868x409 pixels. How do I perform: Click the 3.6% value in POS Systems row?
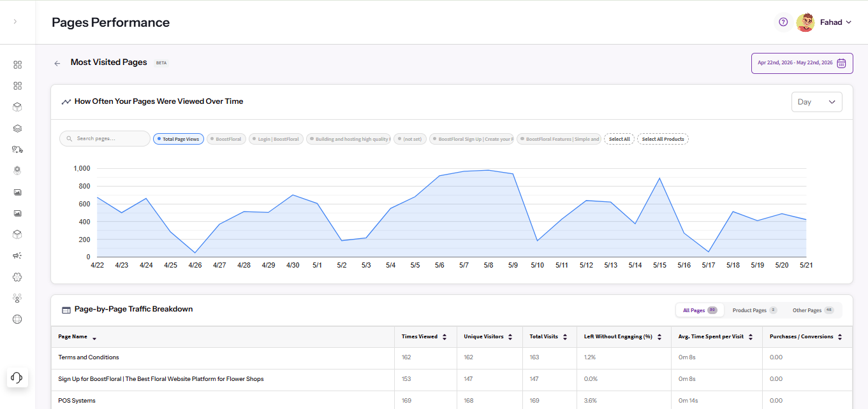coord(591,401)
